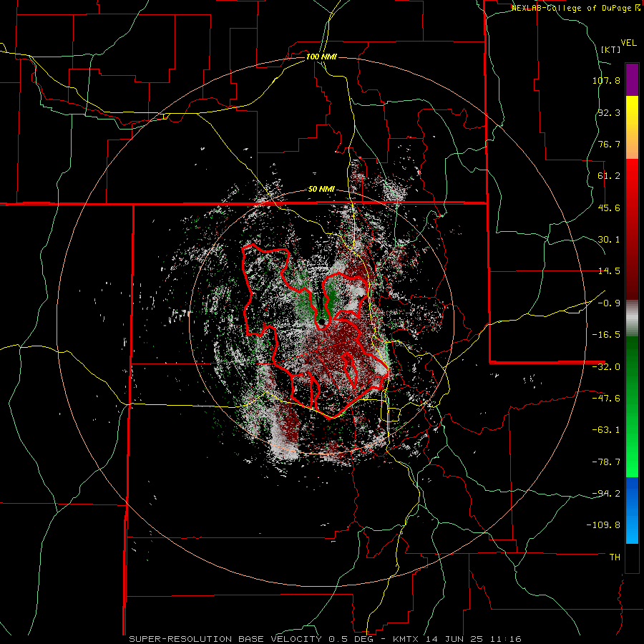Click the VEL legend title

[628, 43]
